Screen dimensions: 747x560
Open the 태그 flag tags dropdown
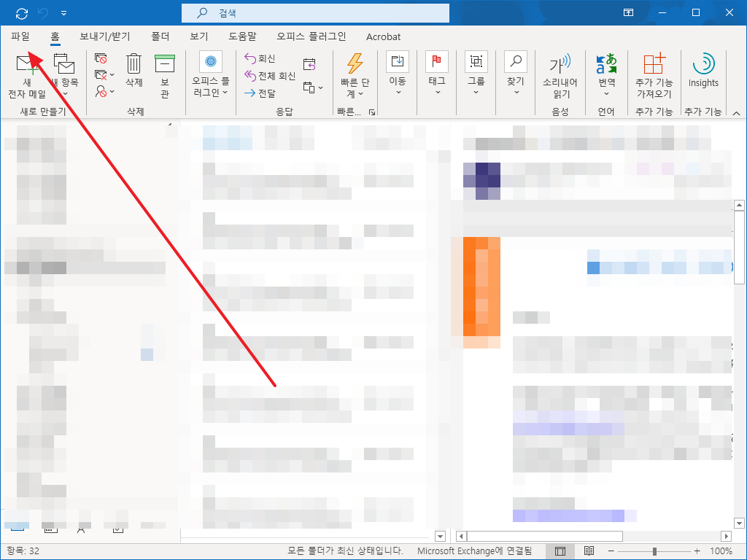(437, 73)
